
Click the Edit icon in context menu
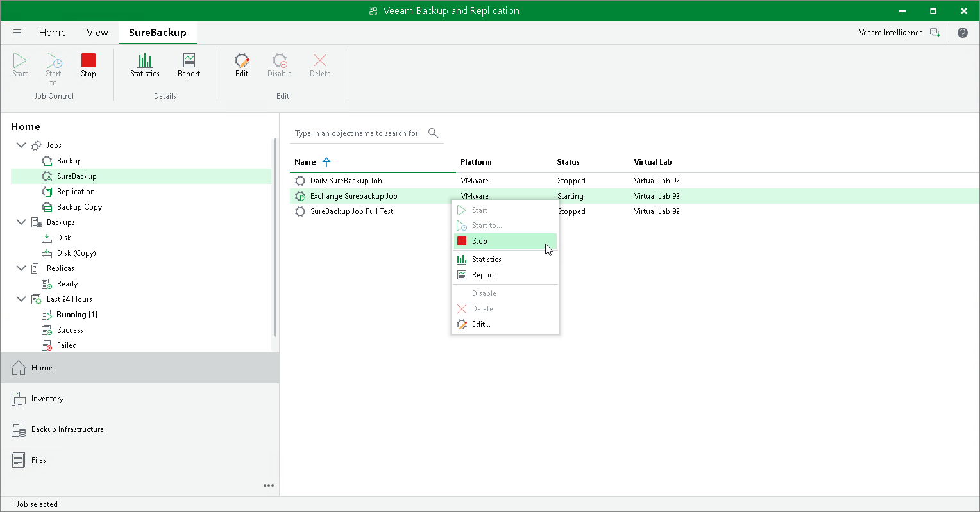click(462, 324)
